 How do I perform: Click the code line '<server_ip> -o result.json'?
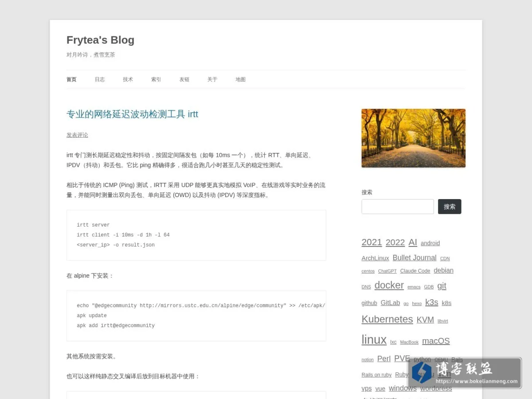(x=116, y=245)
